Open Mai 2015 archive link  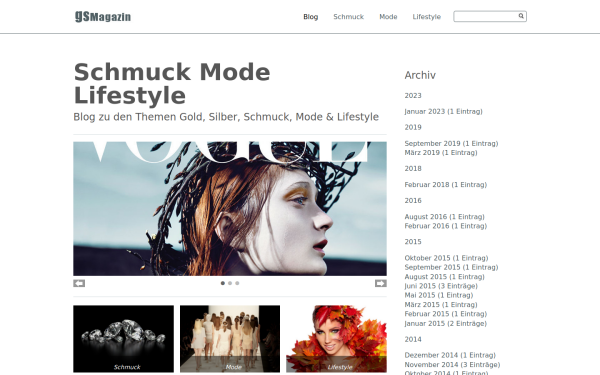(x=439, y=295)
